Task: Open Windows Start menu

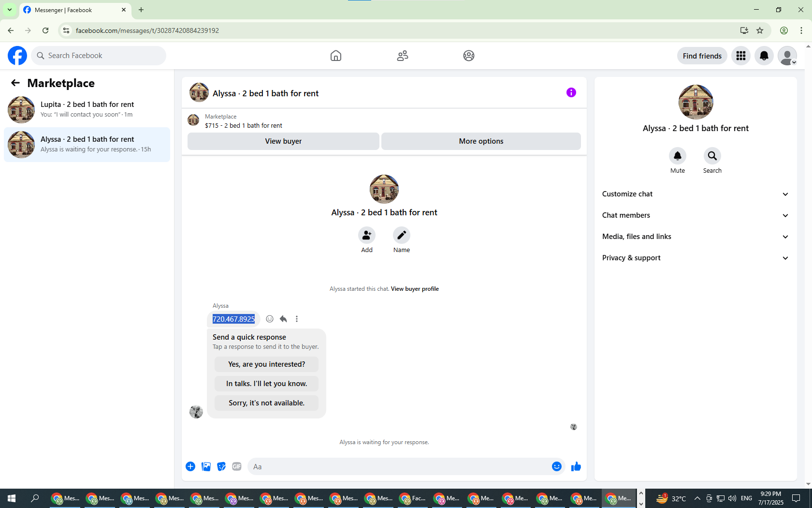Action: (x=12, y=498)
